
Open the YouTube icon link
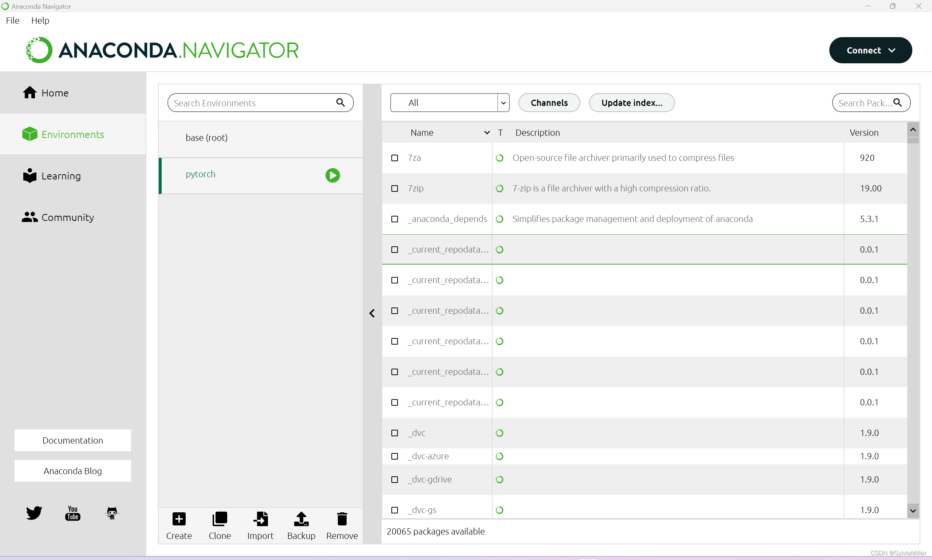[72, 513]
